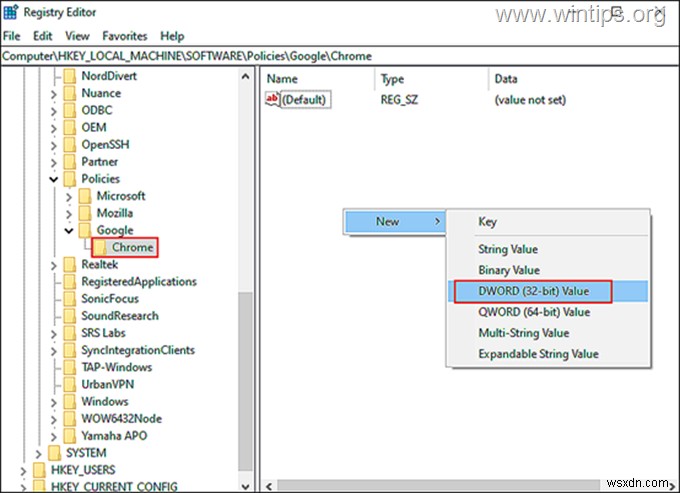Choose QWORD (64-bit) Value
Screen dimensions: 680x493
pos(548,312)
